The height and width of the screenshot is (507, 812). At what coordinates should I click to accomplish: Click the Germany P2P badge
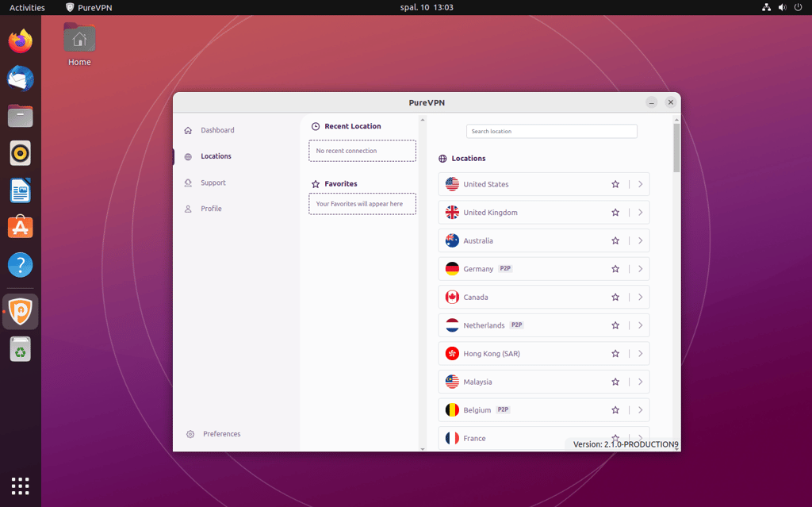coord(505,268)
